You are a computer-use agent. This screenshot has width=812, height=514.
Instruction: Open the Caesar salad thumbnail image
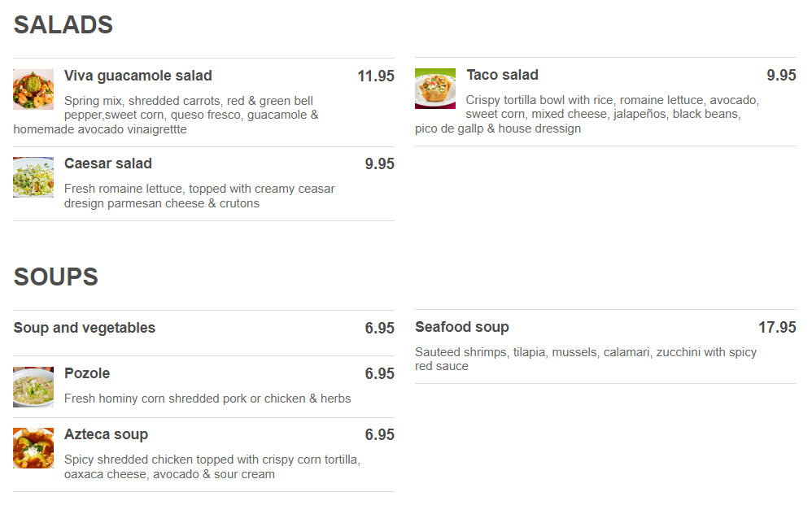[x=33, y=177]
